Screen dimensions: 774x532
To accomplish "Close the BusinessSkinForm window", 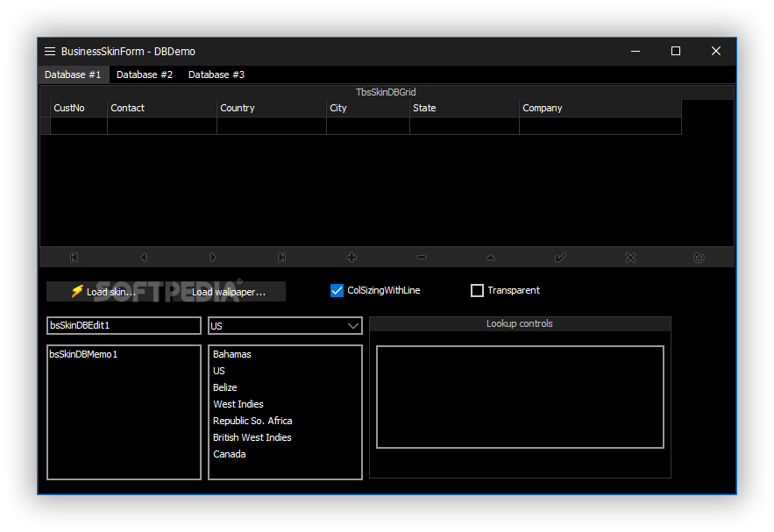I will point(716,51).
